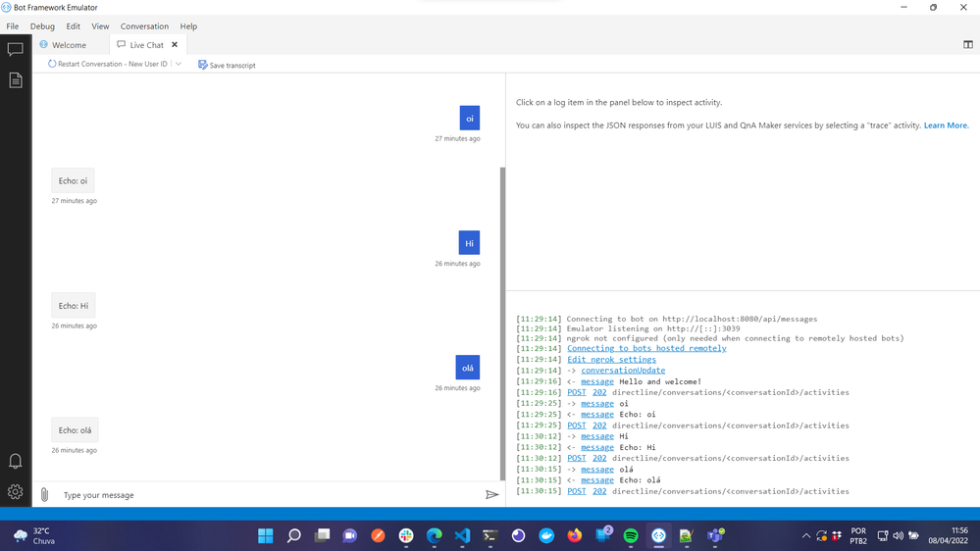Open Windows taskbar search
Screen dimensions: 980x551
293,535
